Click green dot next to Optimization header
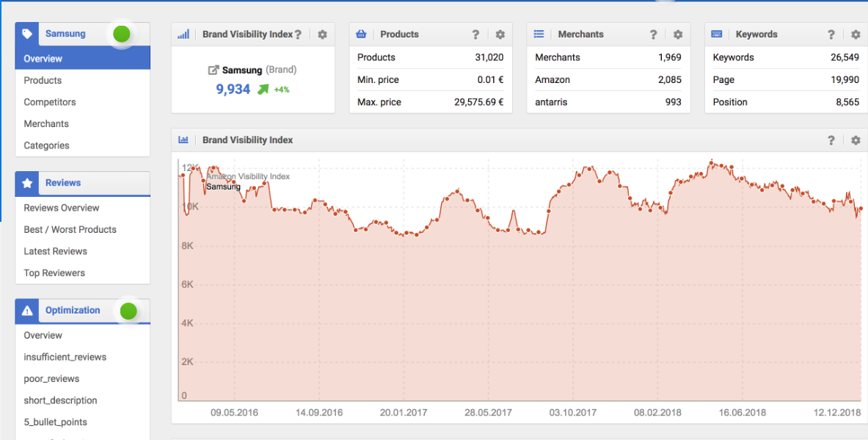This screenshot has width=868, height=440. click(x=128, y=311)
